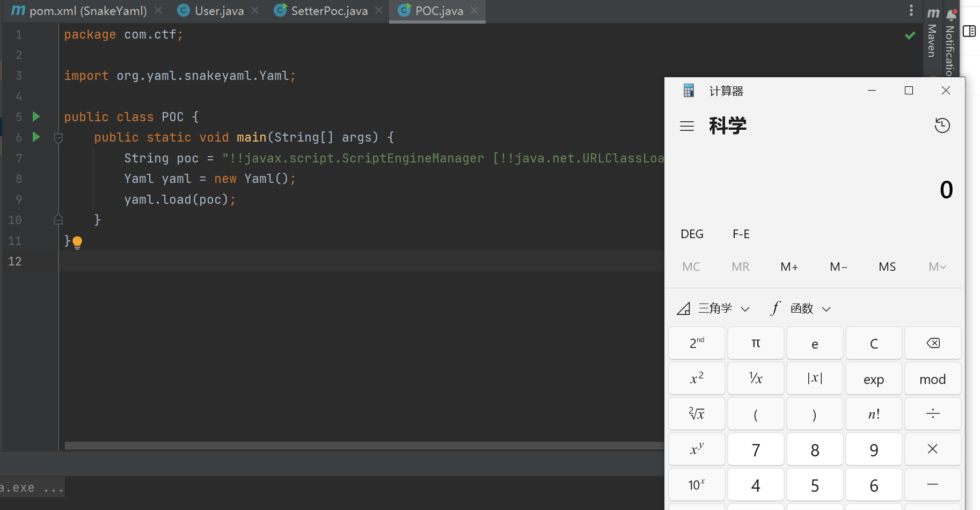The image size is (980, 510).
Task: Click the absolute value |x| key
Action: coord(815,379)
